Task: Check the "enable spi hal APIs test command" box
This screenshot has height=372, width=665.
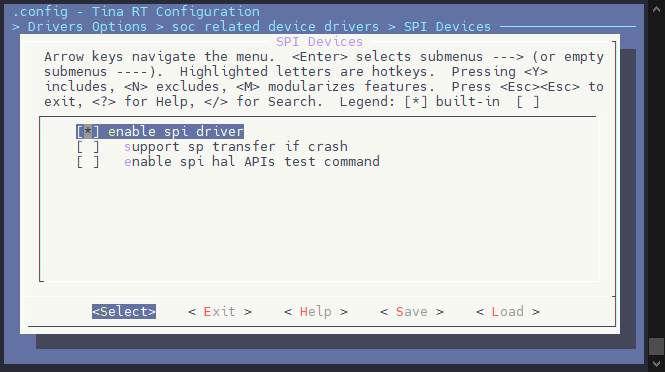Action: tap(88, 162)
